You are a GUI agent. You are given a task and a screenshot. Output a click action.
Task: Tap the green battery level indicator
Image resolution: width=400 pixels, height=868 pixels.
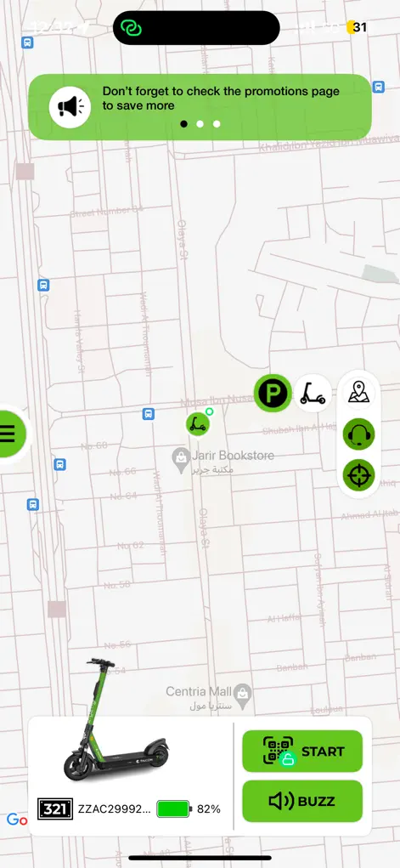[x=174, y=809]
